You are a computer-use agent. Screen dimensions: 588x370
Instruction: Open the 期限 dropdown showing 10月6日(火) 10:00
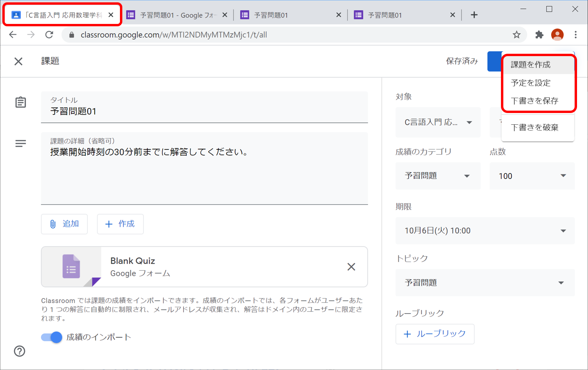pos(485,231)
